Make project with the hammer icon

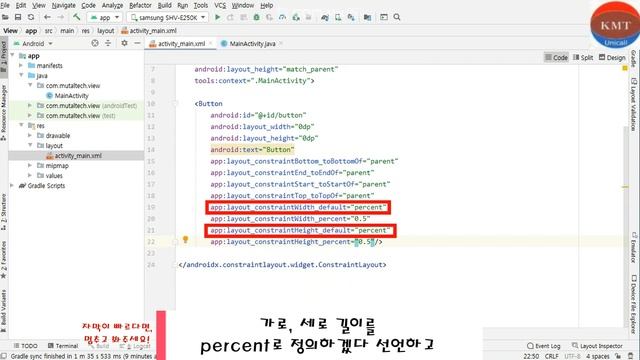tap(76, 17)
